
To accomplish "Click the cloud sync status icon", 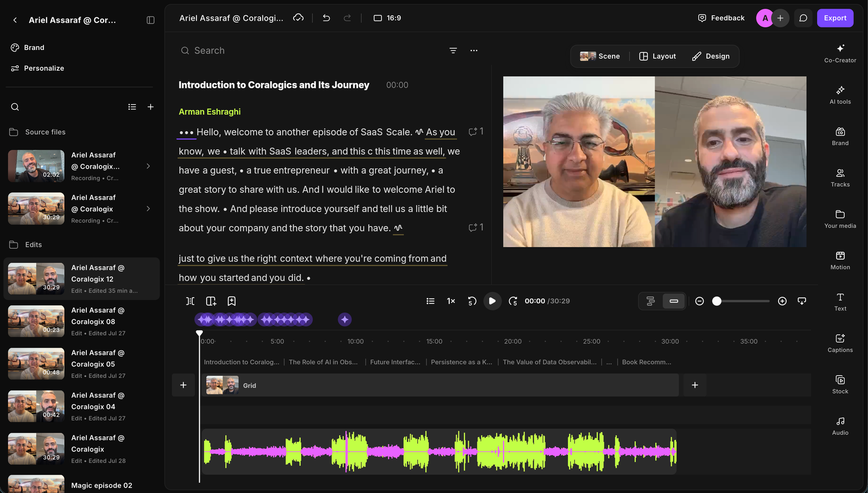I will pyautogui.click(x=298, y=18).
